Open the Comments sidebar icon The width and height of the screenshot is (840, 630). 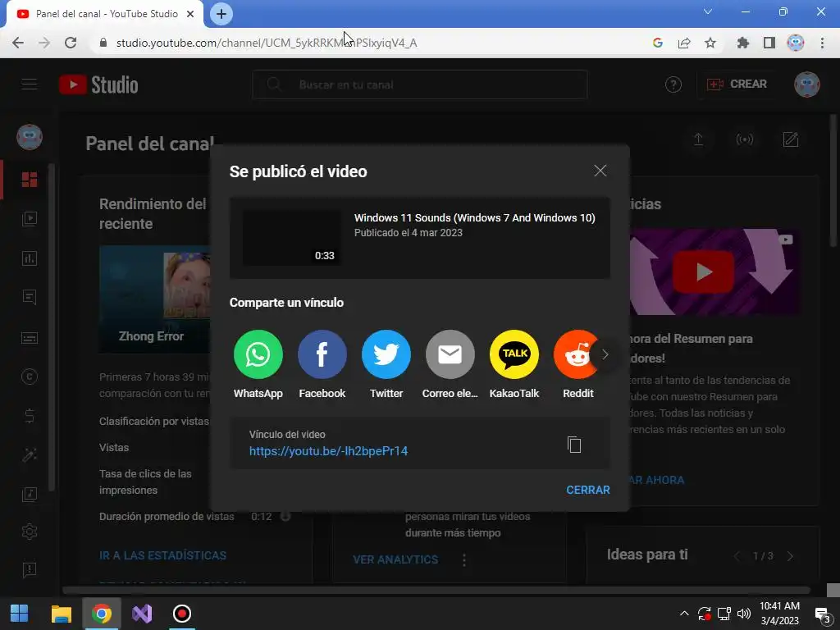tap(30, 297)
